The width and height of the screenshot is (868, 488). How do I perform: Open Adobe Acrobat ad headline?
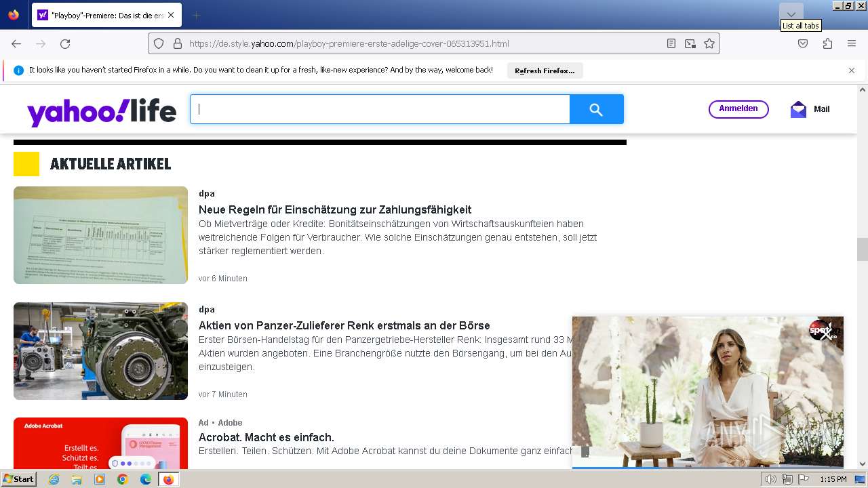267,437
